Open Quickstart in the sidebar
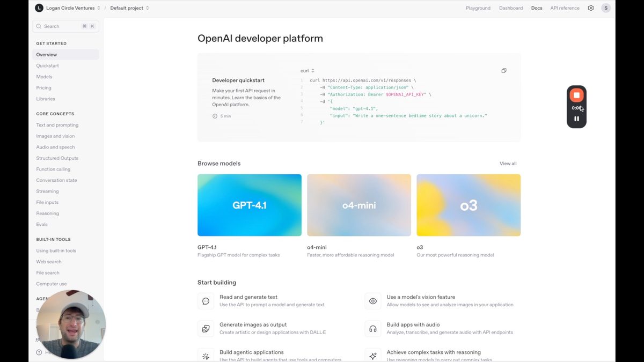The image size is (644, 362). (48, 66)
